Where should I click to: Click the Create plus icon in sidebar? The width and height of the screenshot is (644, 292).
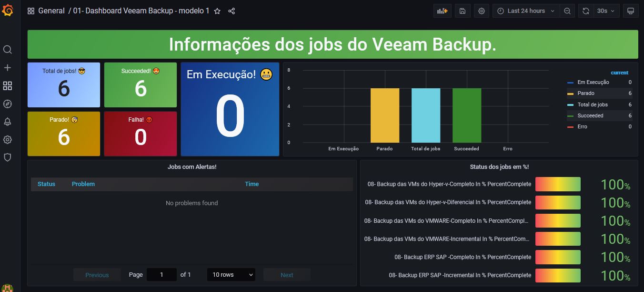(8, 68)
